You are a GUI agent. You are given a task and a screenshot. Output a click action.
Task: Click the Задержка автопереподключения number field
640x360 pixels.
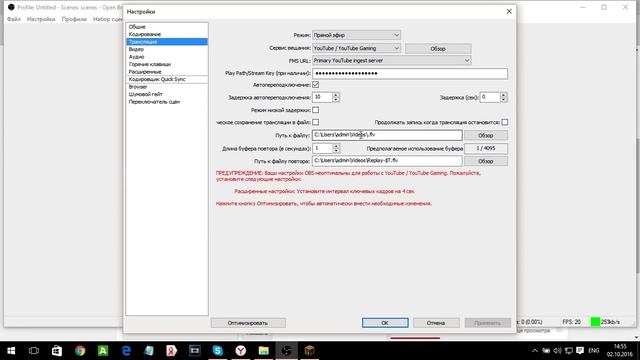(x=322, y=97)
